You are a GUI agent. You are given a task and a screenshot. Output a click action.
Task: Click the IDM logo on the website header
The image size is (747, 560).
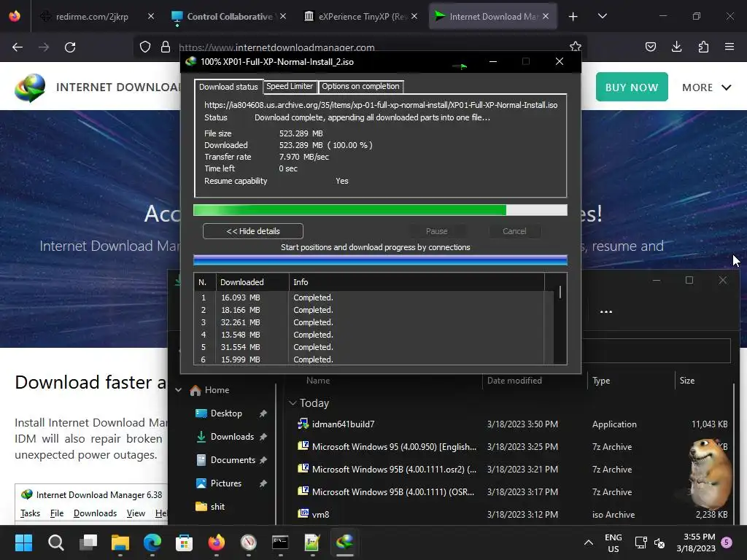point(30,87)
